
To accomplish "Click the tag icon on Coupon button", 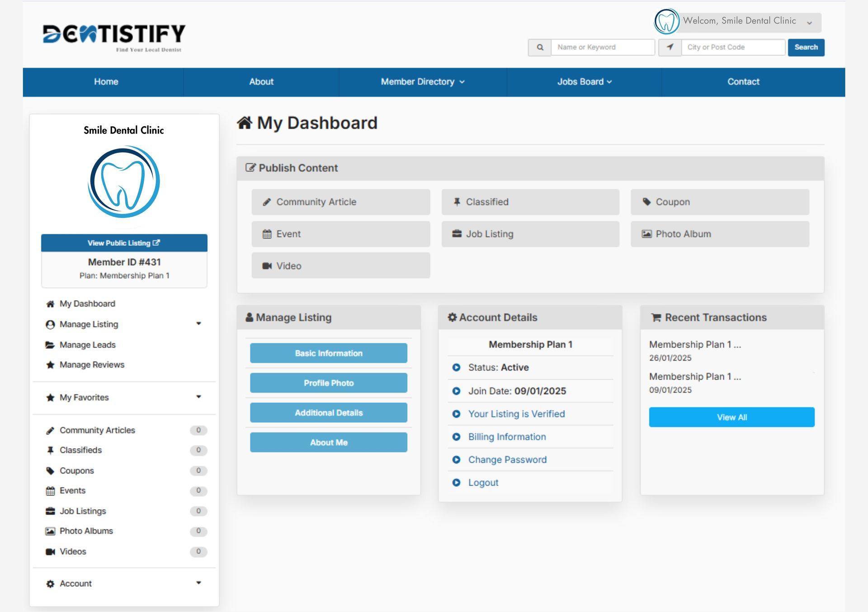I will tap(646, 202).
